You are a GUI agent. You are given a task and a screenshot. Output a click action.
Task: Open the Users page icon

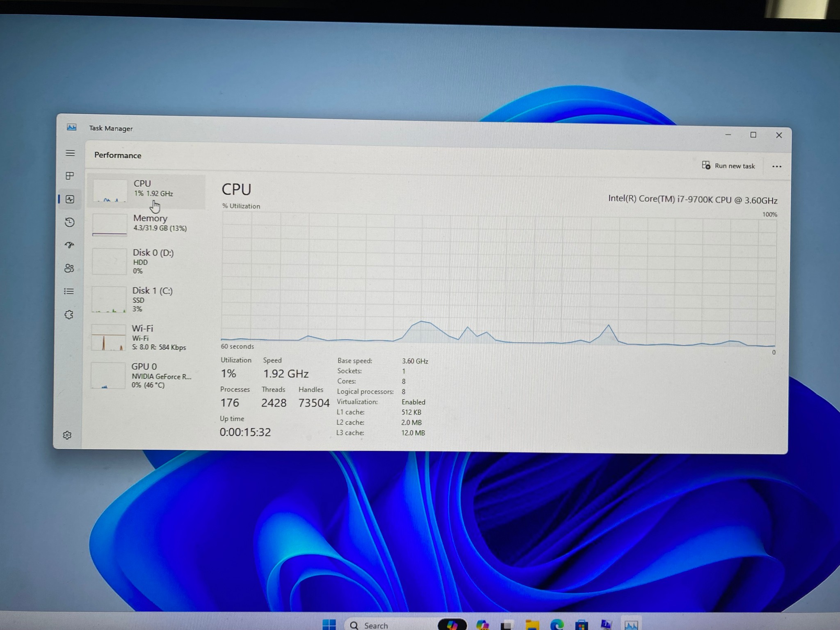point(69,268)
